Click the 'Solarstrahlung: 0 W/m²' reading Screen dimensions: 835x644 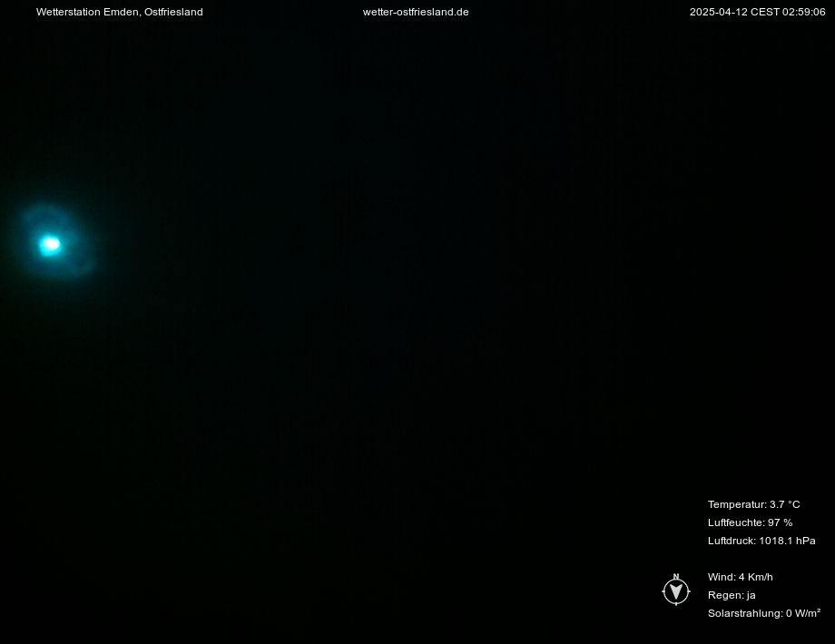point(763,613)
